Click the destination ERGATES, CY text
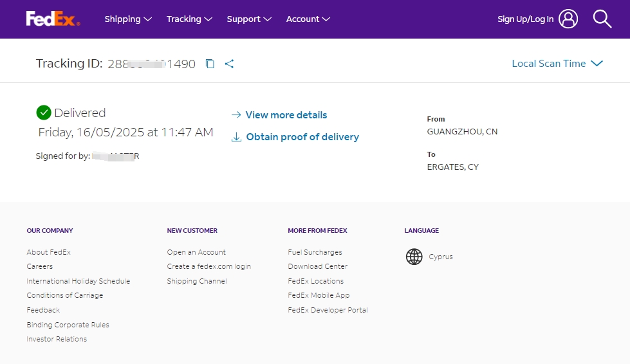630x364 pixels. click(x=453, y=167)
